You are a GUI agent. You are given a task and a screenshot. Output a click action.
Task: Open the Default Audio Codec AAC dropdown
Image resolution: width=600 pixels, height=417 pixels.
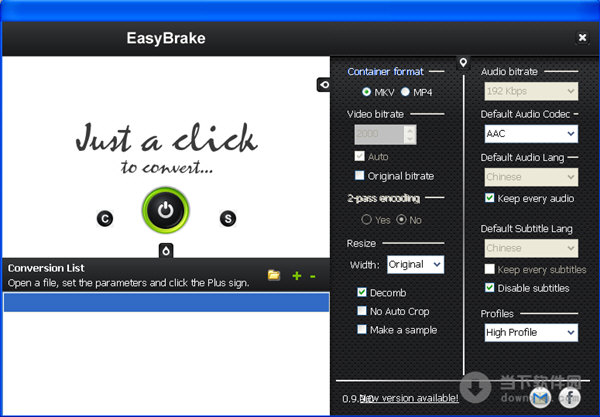531,134
